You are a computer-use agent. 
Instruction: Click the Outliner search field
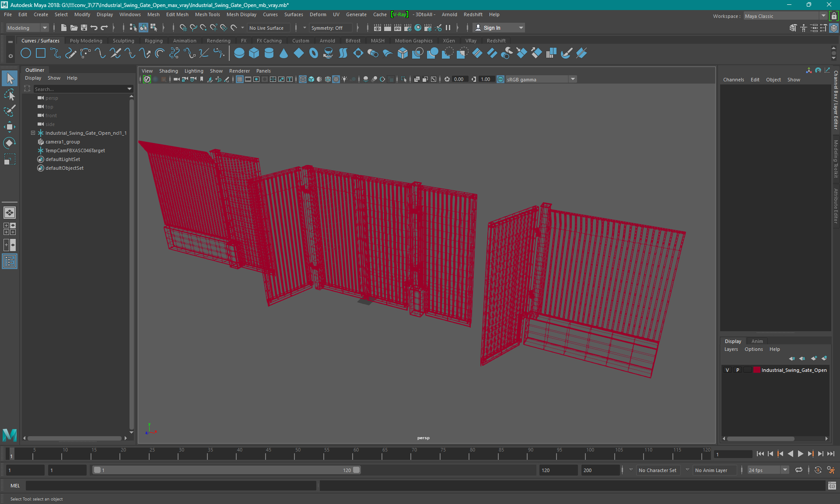click(80, 89)
